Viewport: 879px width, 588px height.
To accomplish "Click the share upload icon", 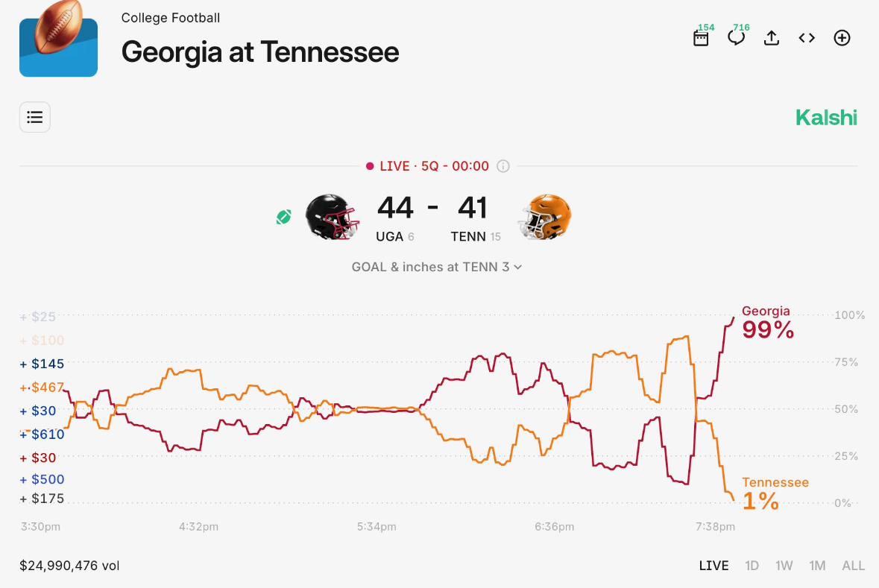I will coord(772,38).
